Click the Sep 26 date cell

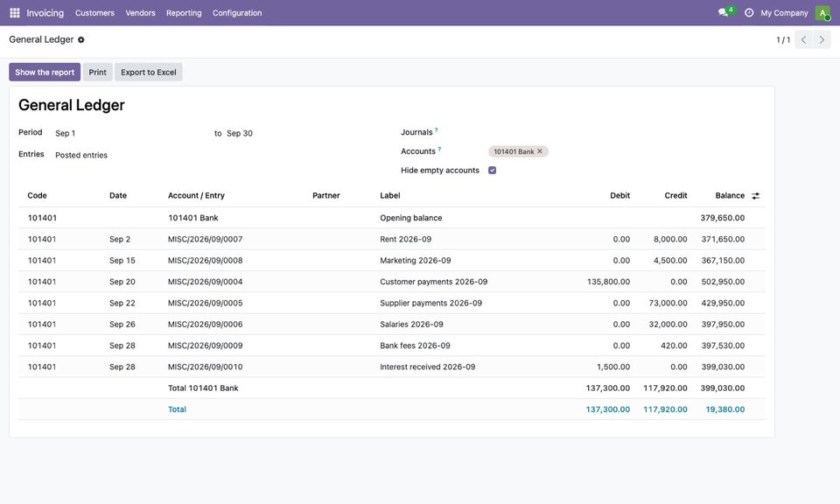tap(122, 325)
